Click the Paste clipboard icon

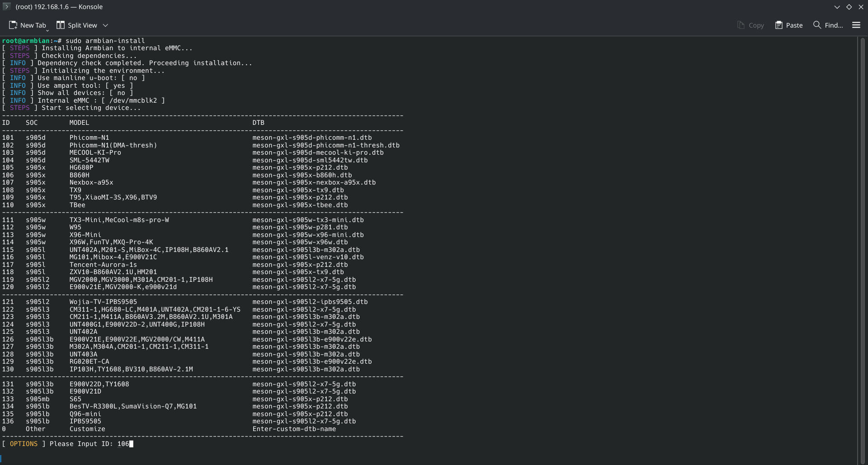778,25
